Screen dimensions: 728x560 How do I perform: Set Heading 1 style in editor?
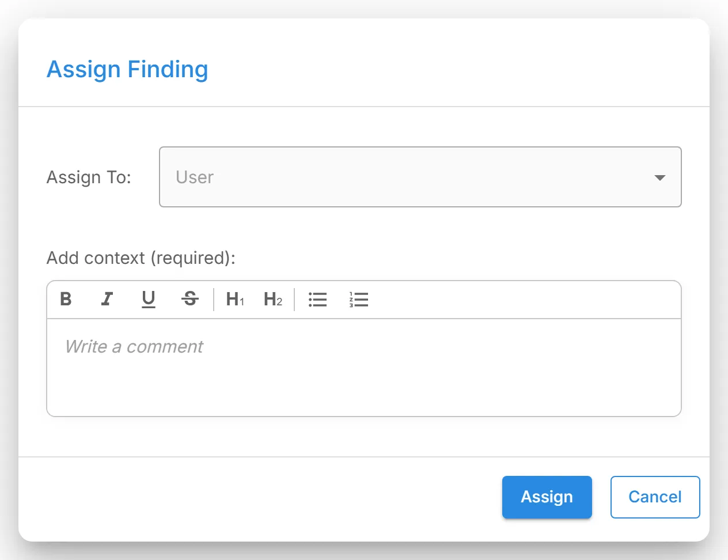(235, 299)
